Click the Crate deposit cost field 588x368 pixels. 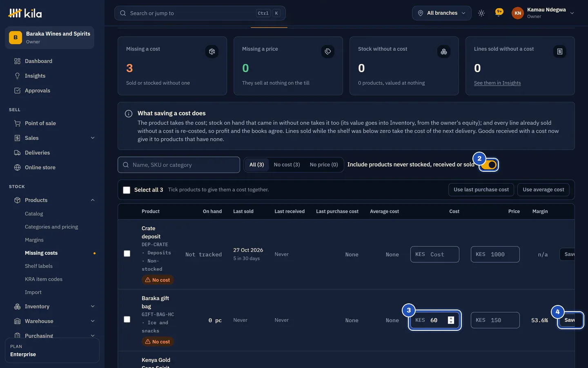435,254
